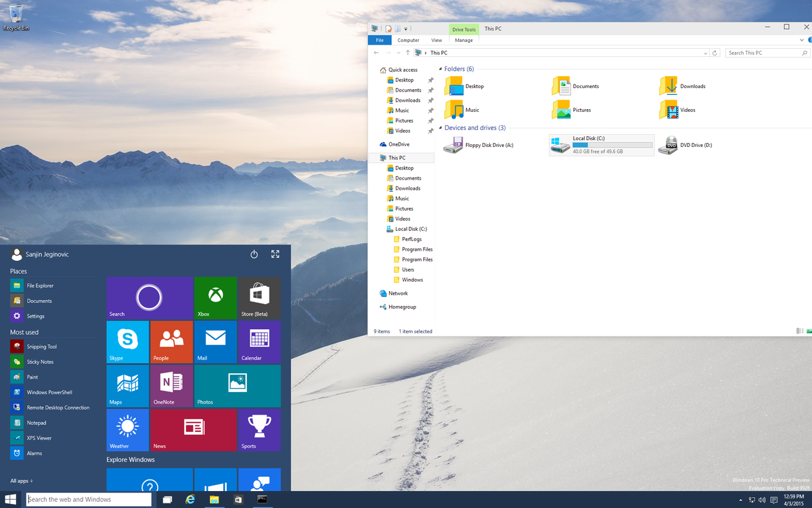The height and width of the screenshot is (508, 812).
Task: Select Local Disk (C:) drive item
Action: click(602, 145)
